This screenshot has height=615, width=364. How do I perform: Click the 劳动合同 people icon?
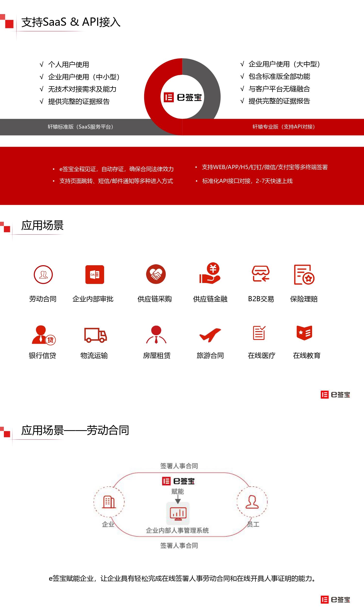(43, 274)
